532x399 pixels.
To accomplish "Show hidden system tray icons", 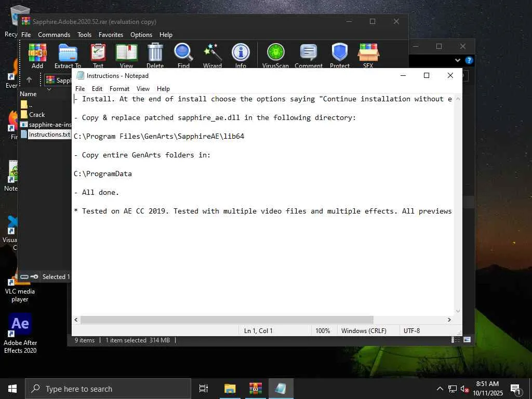I will (440, 389).
